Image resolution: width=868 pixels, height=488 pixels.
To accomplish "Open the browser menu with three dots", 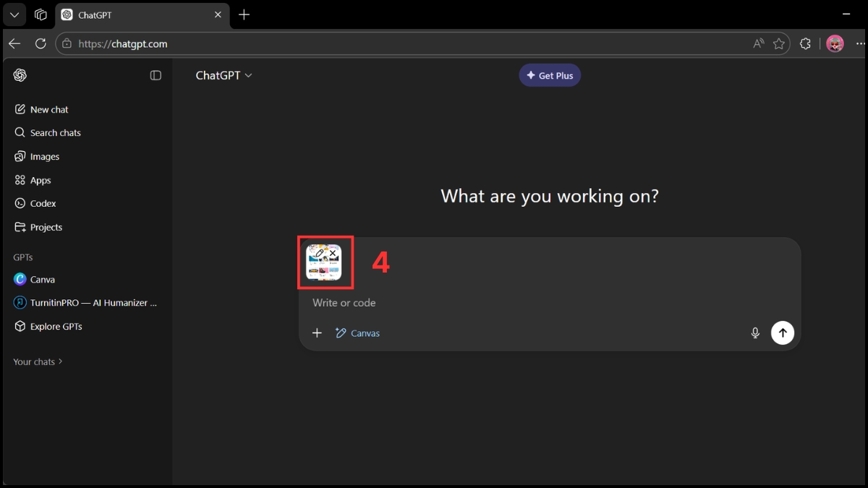I will click(861, 43).
